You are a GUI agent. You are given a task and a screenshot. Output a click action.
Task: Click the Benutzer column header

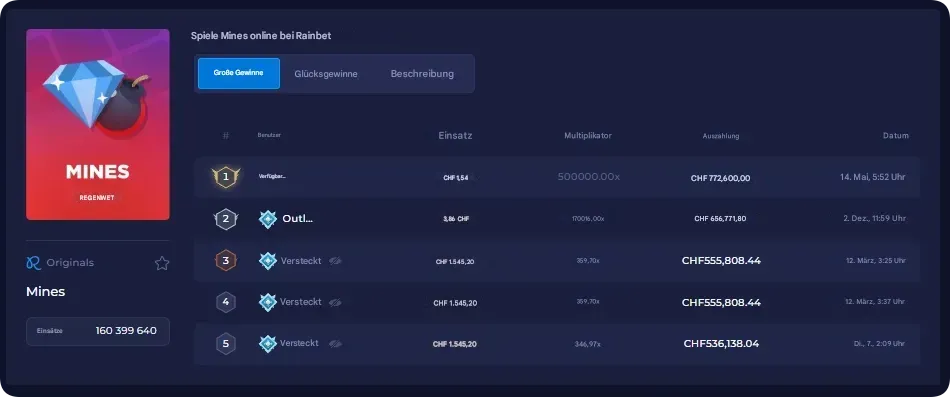tap(269, 135)
